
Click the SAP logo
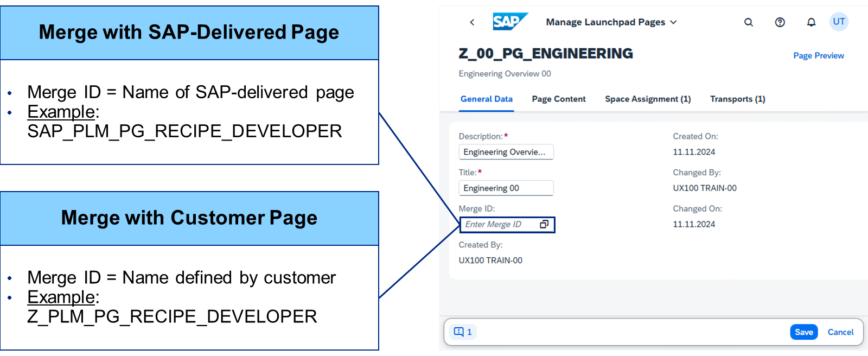[510, 22]
